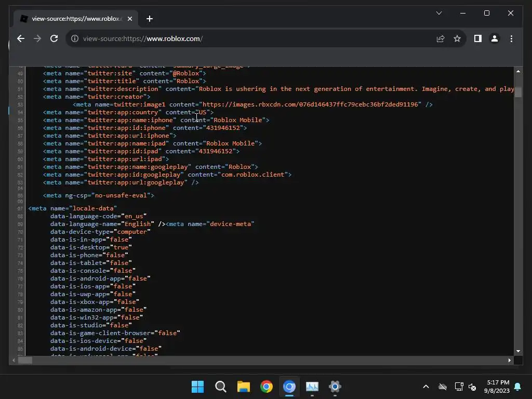Expand the tab search chevron
The width and height of the screenshot is (532, 399).
[438, 13]
